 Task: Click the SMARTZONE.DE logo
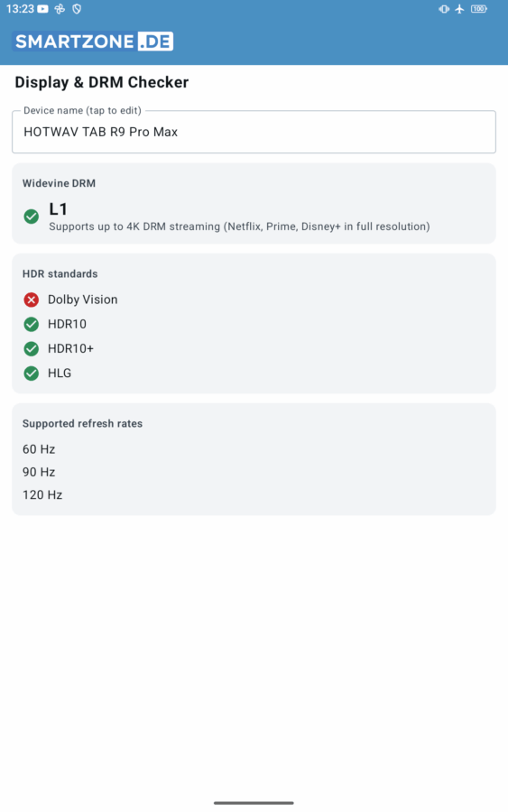coord(93,42)
